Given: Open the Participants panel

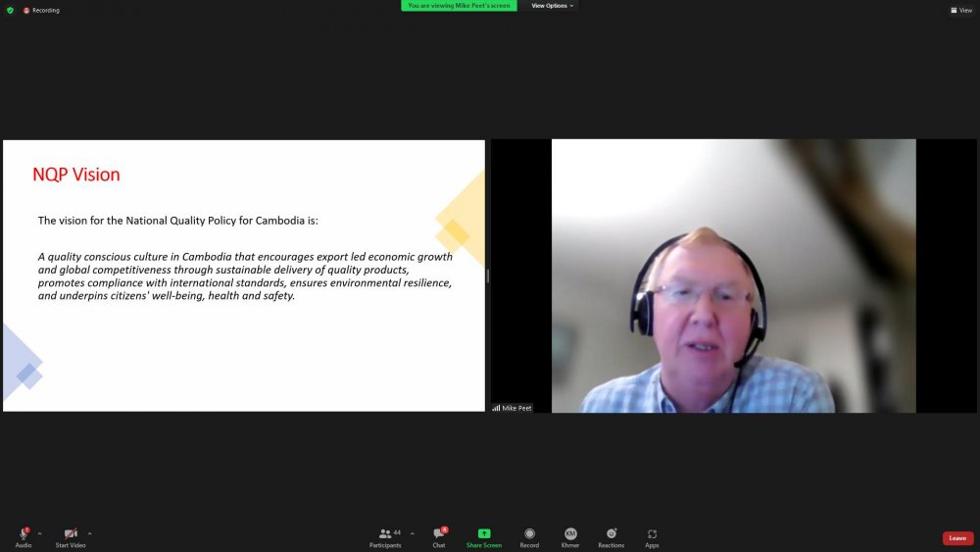Looking at the screenshot, I should pyautogui.click(x=385, y=533).
